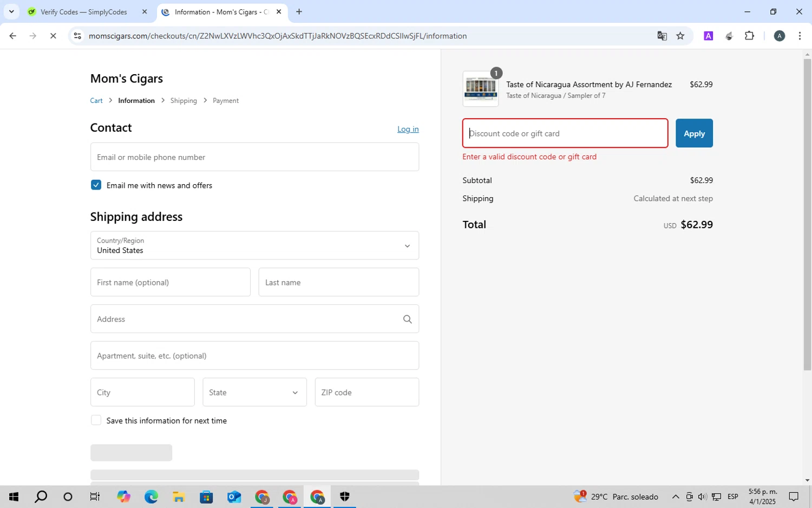Launch Microsoft Edge from the taskbar
The image size is (812, 508).
151,497
